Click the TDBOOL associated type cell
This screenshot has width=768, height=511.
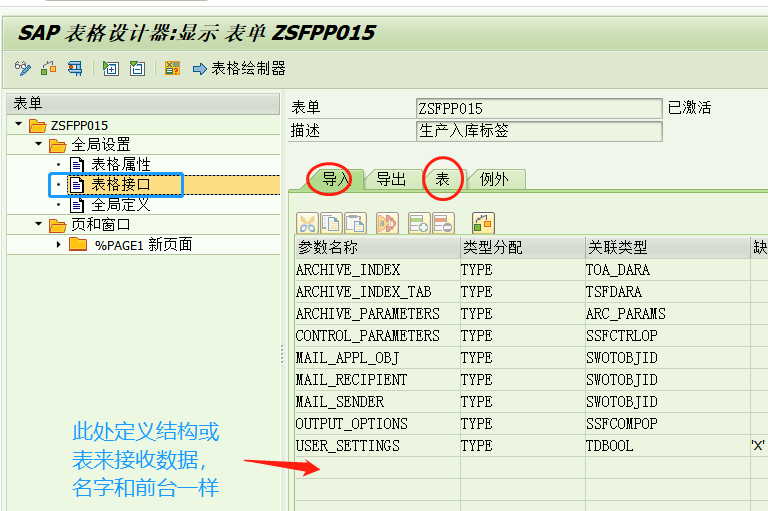coord(668,446)
